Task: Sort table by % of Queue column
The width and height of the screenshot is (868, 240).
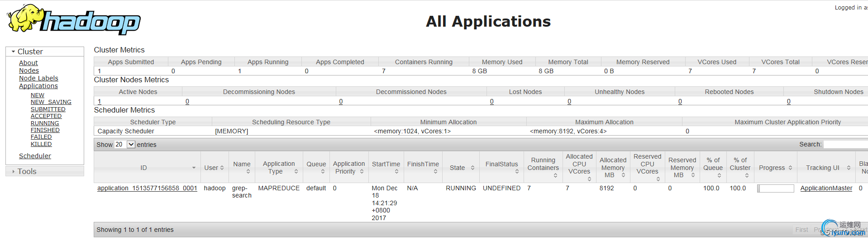Action: [x=713, y=168]
